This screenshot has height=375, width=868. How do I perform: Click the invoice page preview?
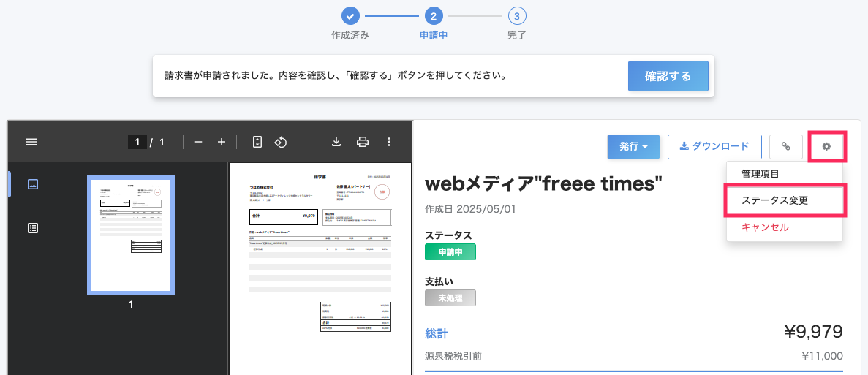click(320, 268)
